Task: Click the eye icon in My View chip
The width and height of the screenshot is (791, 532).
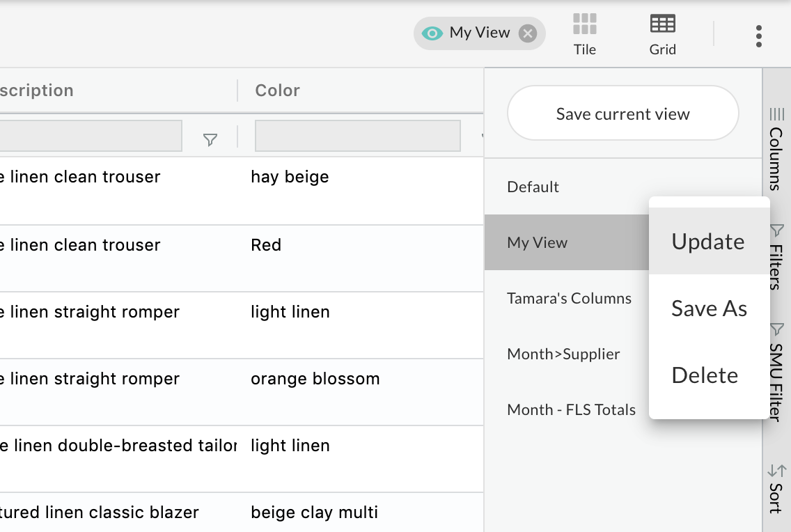Action: 432,33
